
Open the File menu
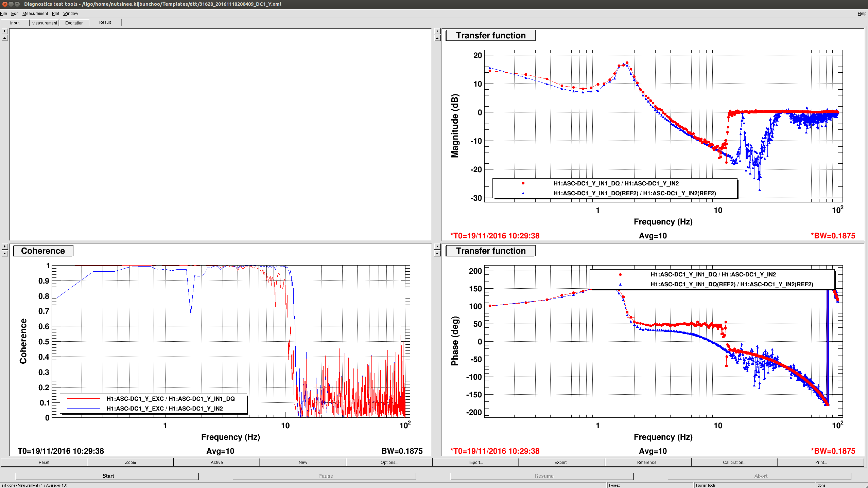click(x=4, y=14)
